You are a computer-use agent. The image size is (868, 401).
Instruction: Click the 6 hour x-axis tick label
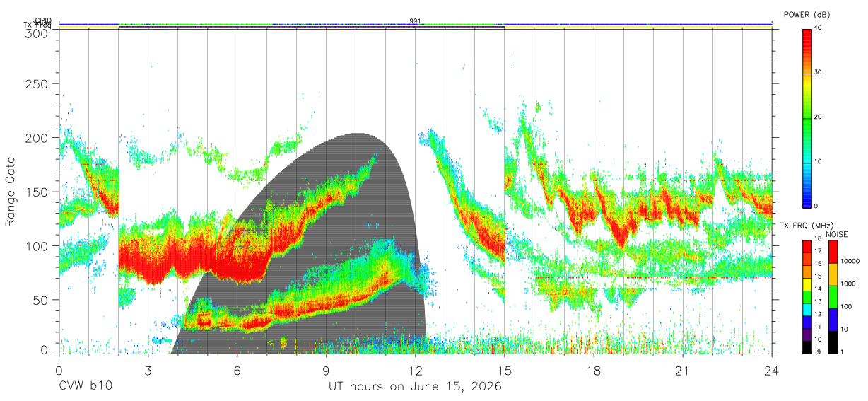click(237, 370)
